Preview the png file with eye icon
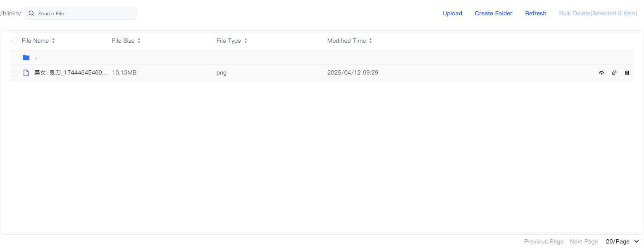The image size is (644, 248). coord(601,73)
